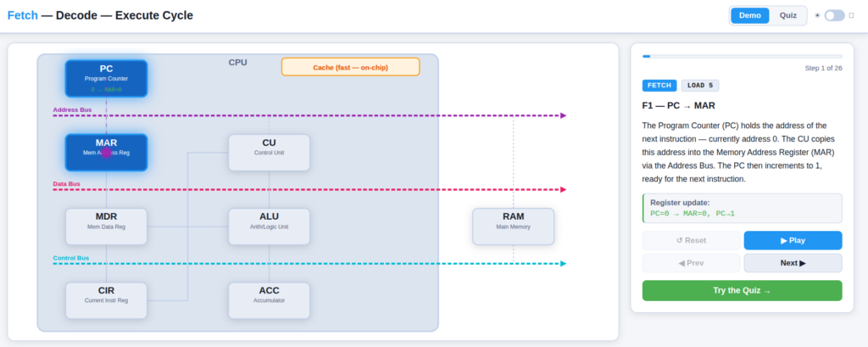Select the CIR Current Instr Reg block

(x=106, y=300)
